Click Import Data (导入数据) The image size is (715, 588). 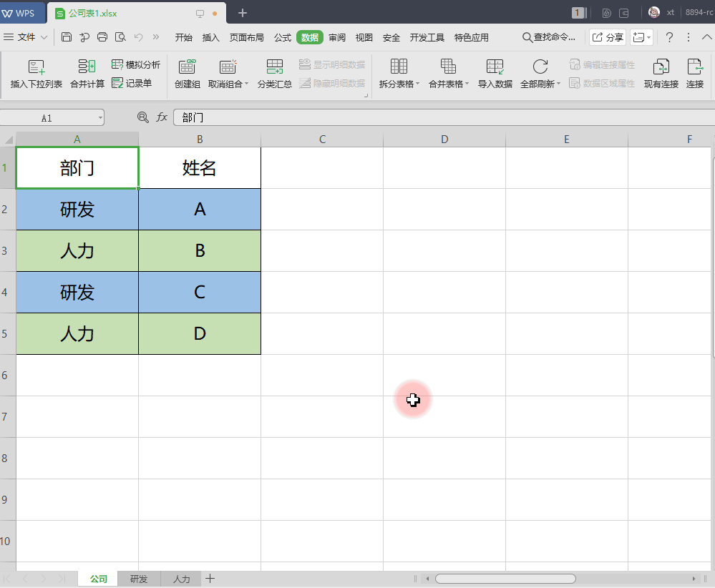click(x=495, y=74)
